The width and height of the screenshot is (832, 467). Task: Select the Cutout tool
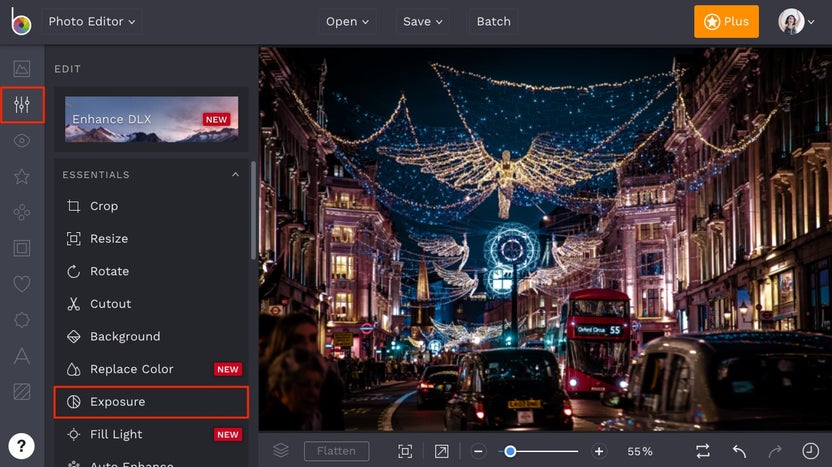pyautogui.click(x=151, y=304)
